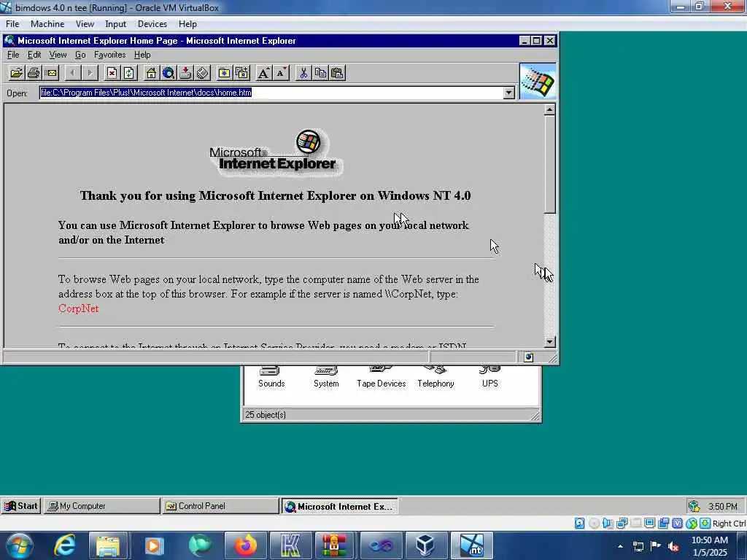Click VirtualBox hard disk status icon
747x560 pixels.
(x=579, y=524)
